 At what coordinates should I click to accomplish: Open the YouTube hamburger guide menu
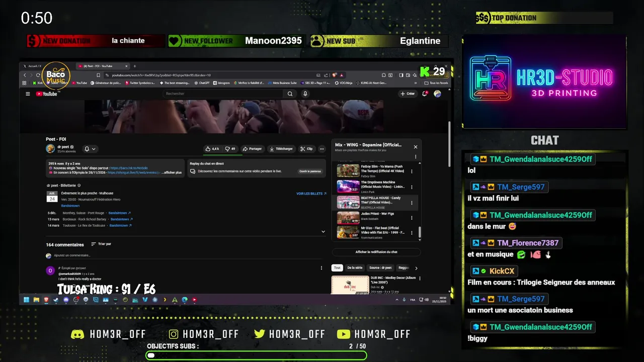coord(28,94)
